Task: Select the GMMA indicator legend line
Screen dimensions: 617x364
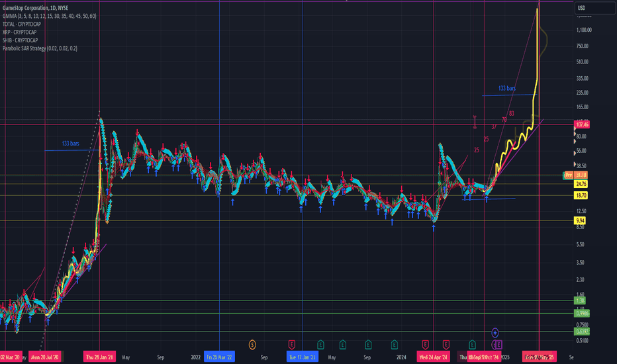Action: (x=49, y=16)
